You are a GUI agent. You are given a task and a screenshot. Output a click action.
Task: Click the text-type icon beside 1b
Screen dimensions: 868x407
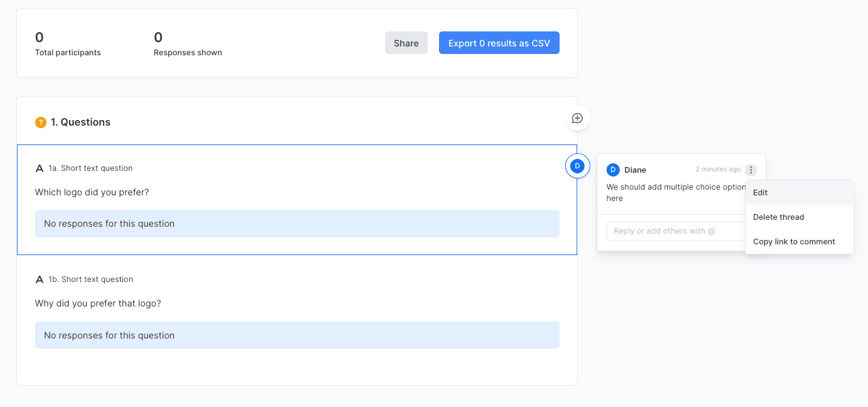pyautogui.click(x=40, y=279)
